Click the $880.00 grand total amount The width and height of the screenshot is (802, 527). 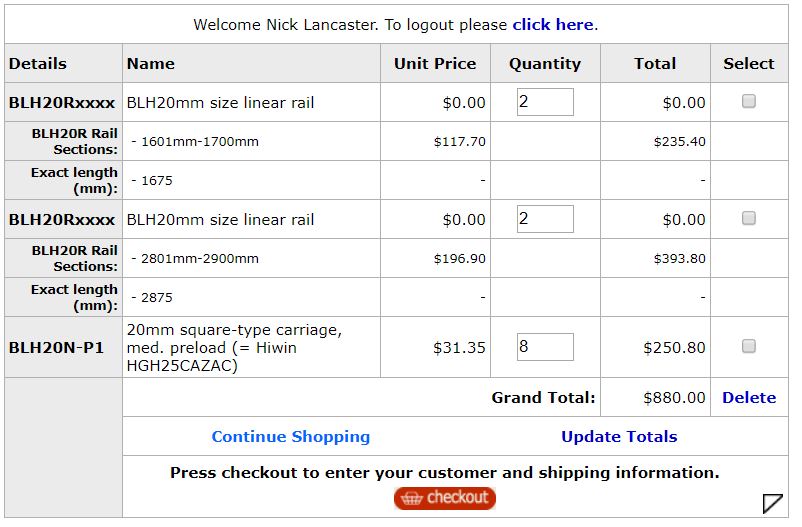tap(674, 397)
